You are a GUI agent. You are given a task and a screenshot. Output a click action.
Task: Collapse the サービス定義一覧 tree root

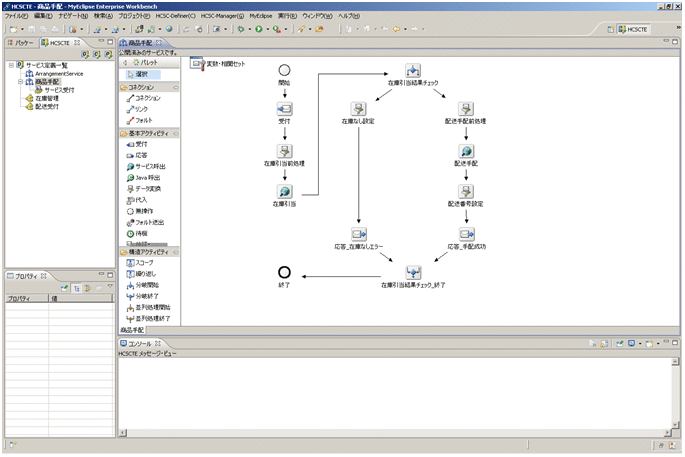tap(10, 65)
